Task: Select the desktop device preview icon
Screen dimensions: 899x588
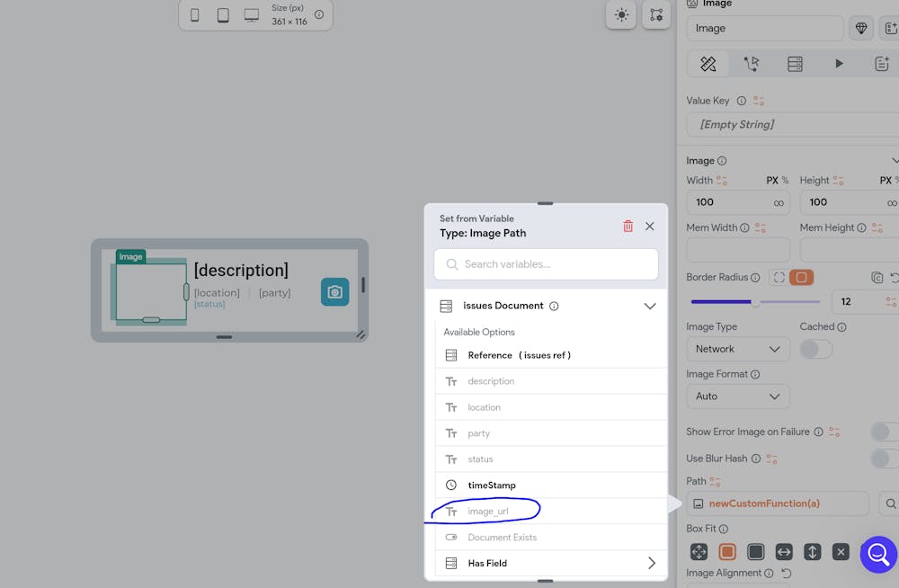Action: tap(251, 15)
